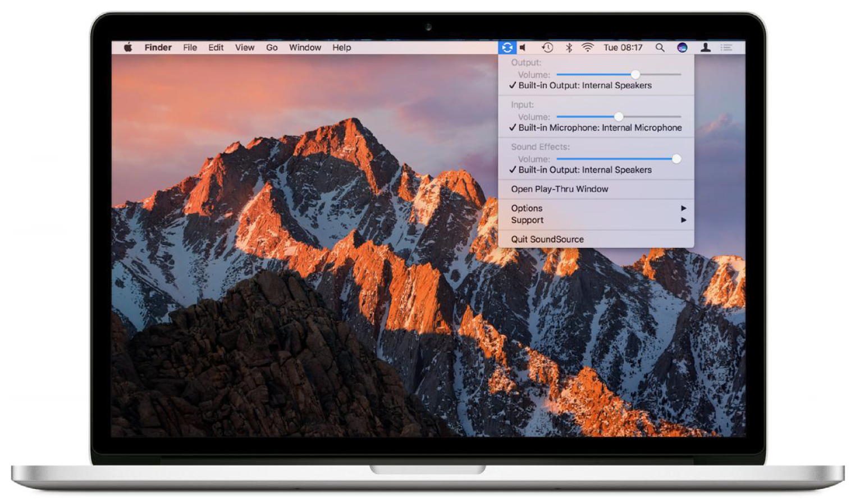Open the View menu
851x504 pixels.
[x=244, y=48]
